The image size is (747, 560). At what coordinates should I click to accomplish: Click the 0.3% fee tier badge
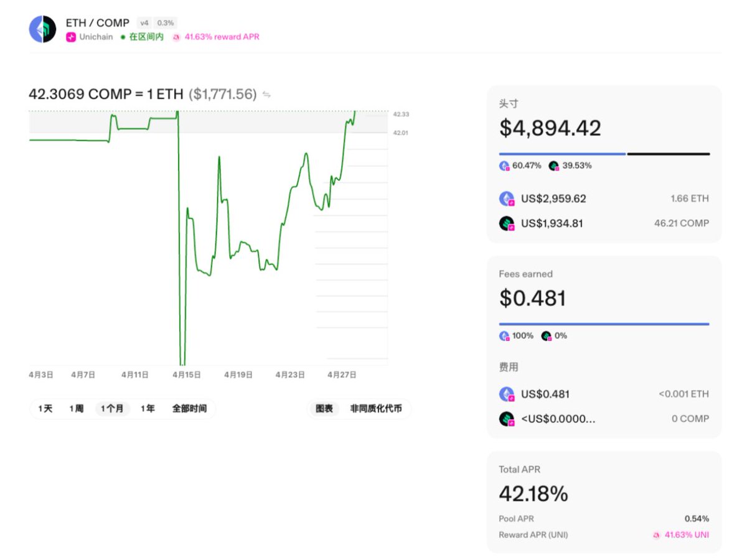tap(166, 23)
